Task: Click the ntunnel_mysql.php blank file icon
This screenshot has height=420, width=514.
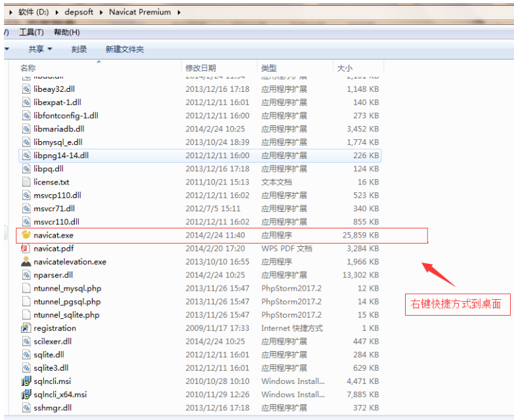Action: (26, 288)
